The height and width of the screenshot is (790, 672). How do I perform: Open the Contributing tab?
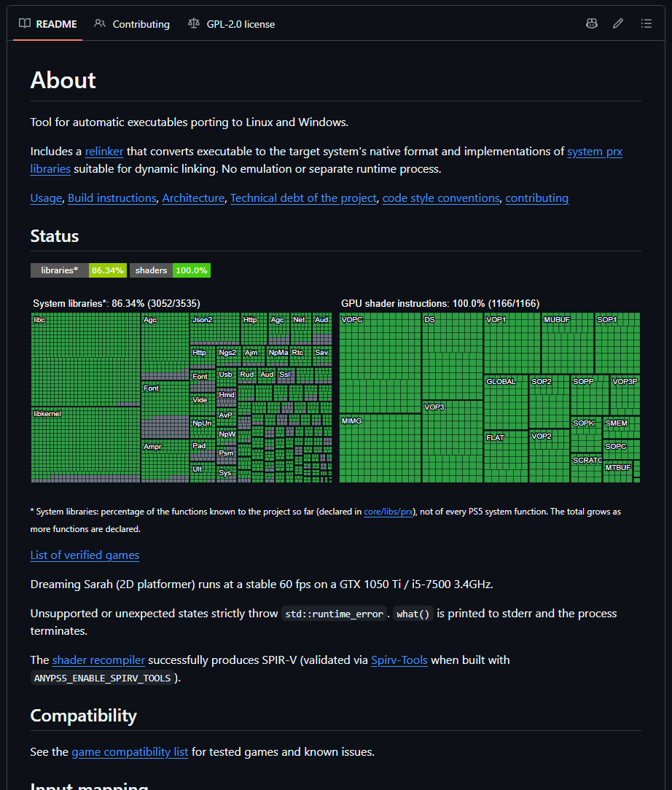click(132, 23)
